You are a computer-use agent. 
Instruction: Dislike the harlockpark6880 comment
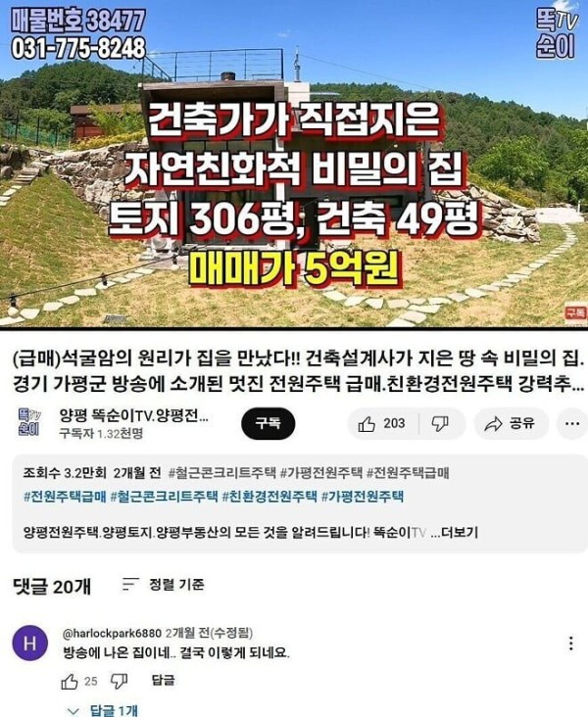119,681
